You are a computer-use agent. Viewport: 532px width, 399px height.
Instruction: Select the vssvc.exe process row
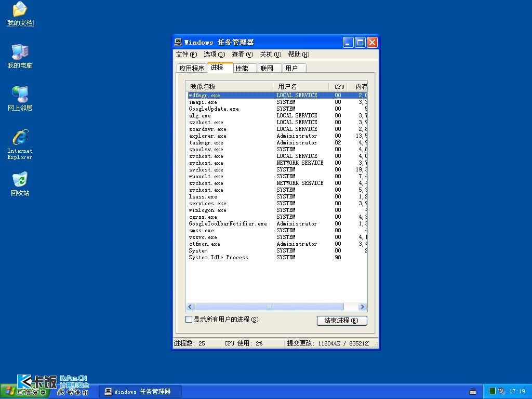(277, 237)
